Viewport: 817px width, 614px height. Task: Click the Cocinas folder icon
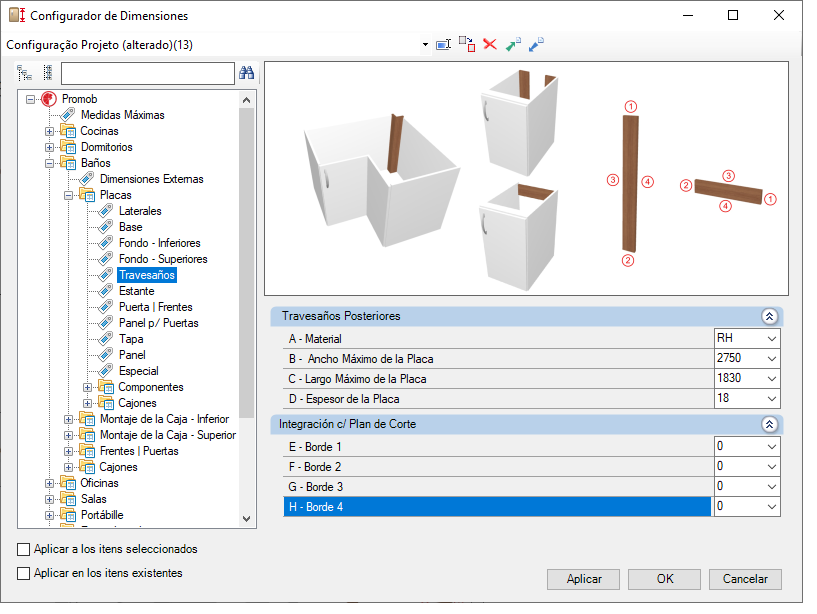(x=68, y=131)
